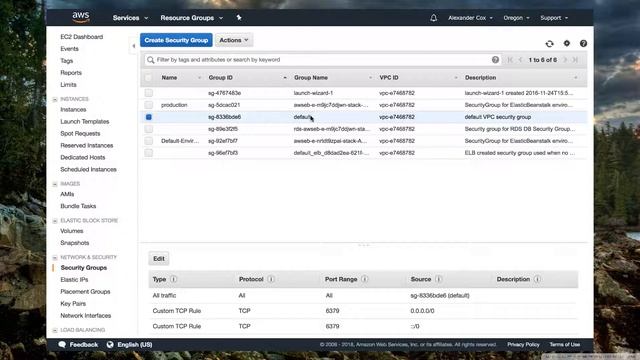Open Volumes in sidebar
Screen dimensions: 640x360
pyautogui.click(x=71, y=231)
